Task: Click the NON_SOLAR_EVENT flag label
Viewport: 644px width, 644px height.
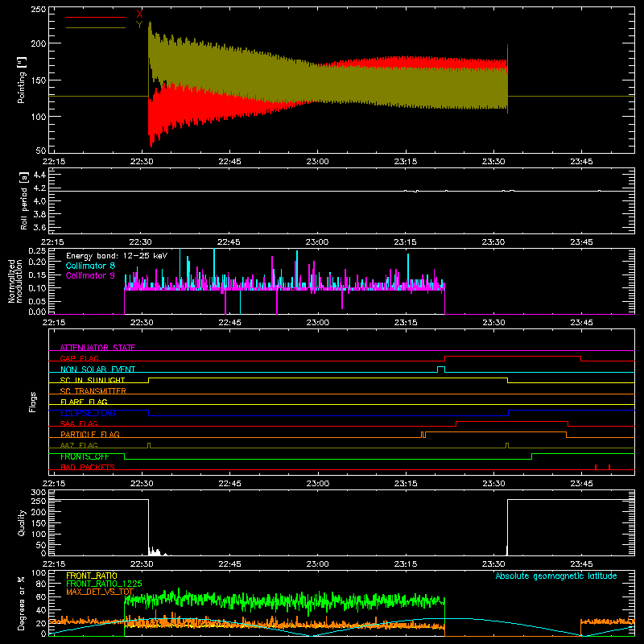Action: (x=97, y=369)
